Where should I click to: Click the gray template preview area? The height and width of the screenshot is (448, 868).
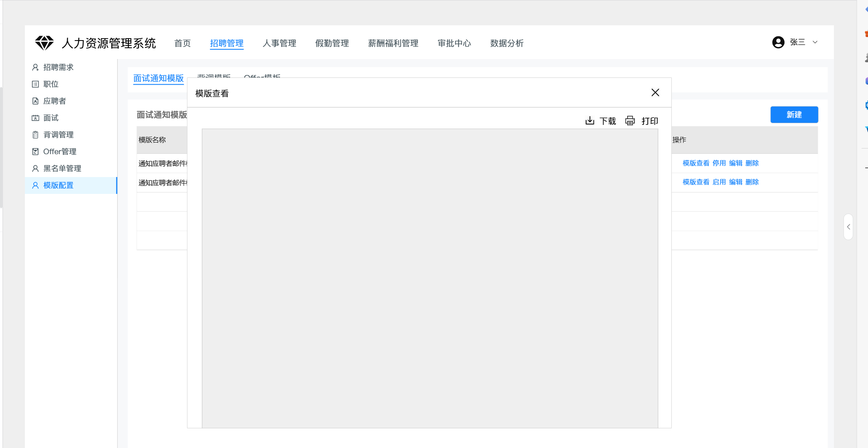click(429, 278)
